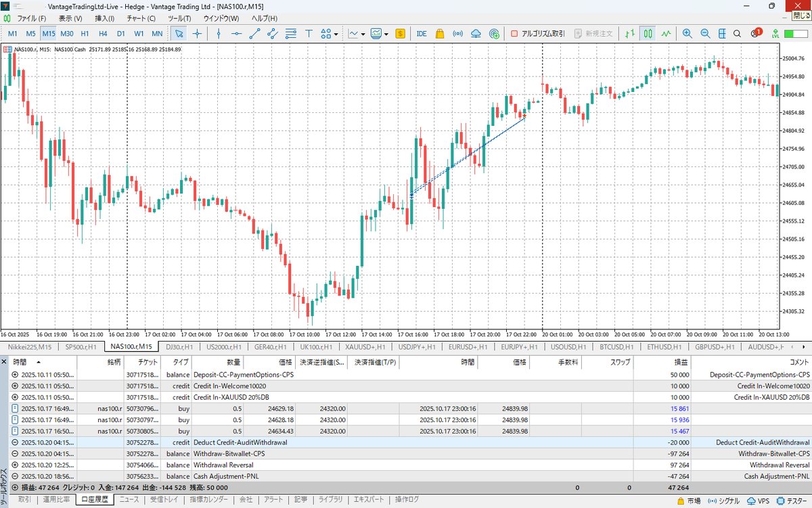Screen dimensions: 812x508
Task: Draw a vertical line on chart
Action: pos(219,33)
